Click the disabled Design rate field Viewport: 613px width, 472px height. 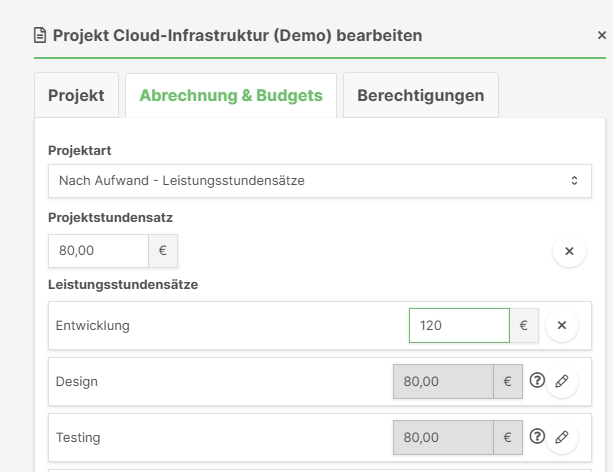[443, 381]
